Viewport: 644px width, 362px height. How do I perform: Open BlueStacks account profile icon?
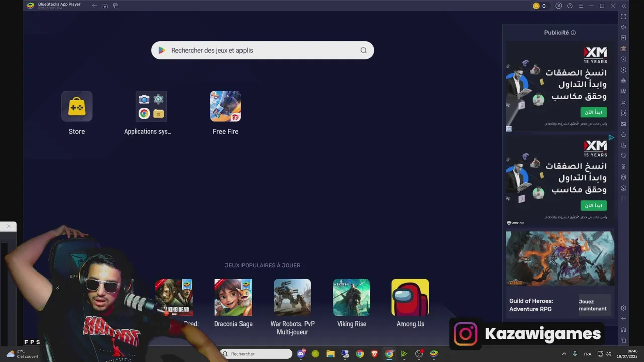point(559,6)
